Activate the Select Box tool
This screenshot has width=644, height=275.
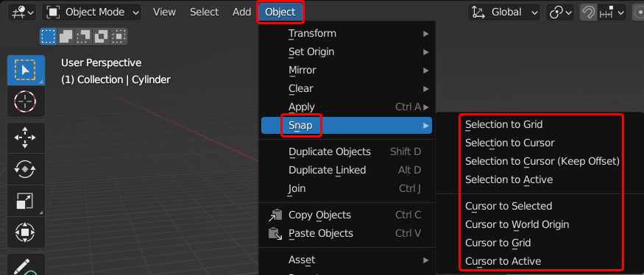pos(26,70)
